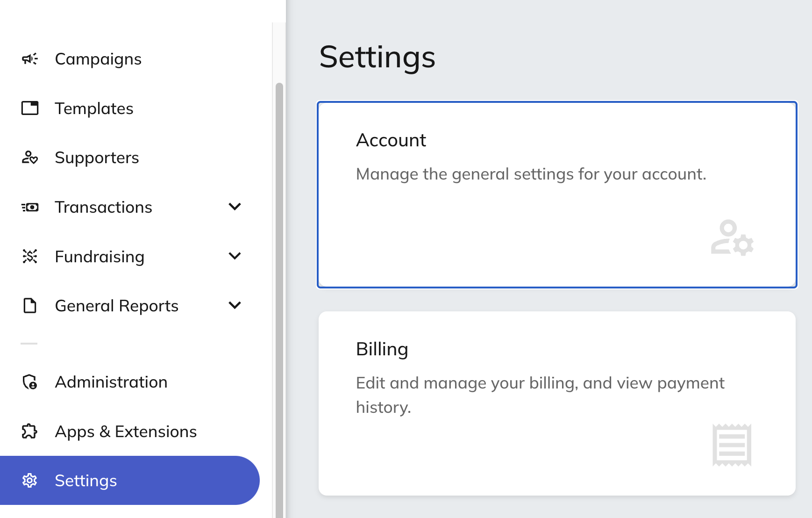812x518 pixels.
Task: Click the Transactions cash icon
Action: pyautogui.click(x=30, y=207)
